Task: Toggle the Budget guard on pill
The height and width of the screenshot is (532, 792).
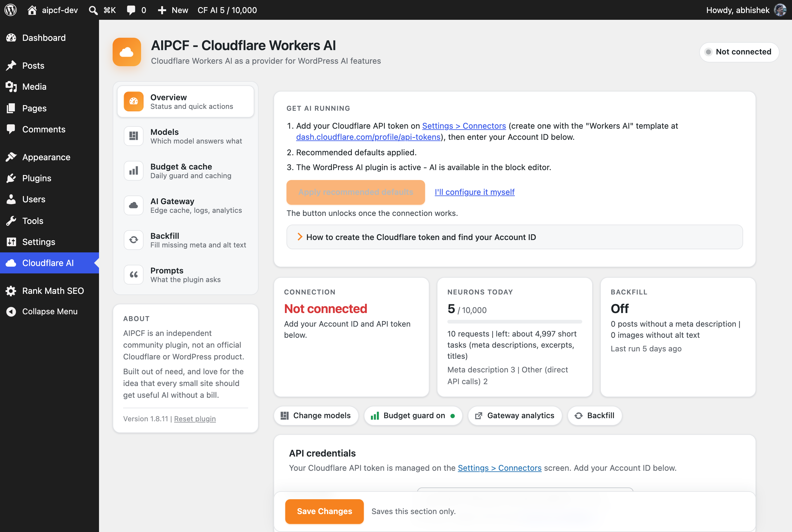Action: point(413,416)
